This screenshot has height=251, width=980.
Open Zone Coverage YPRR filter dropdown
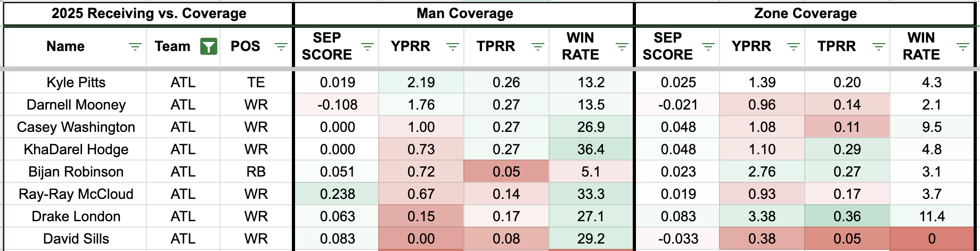793,47
